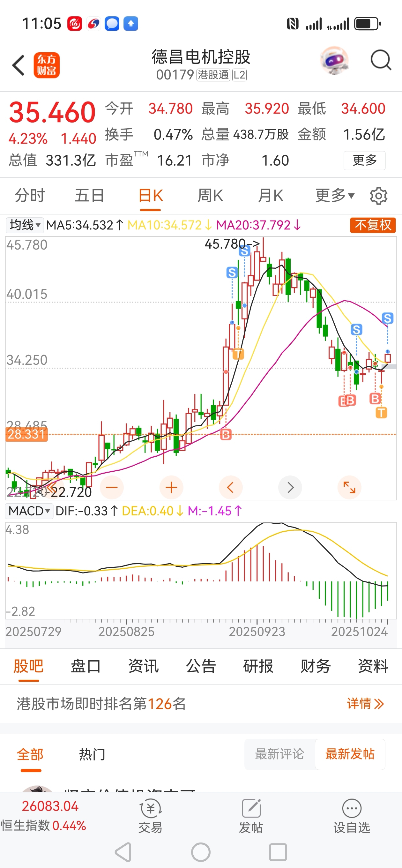The width and height of the screenshot is (402, 868).
Task: Open the 盘口 tab
Action: pyautogui.click(x=86, y=666)
